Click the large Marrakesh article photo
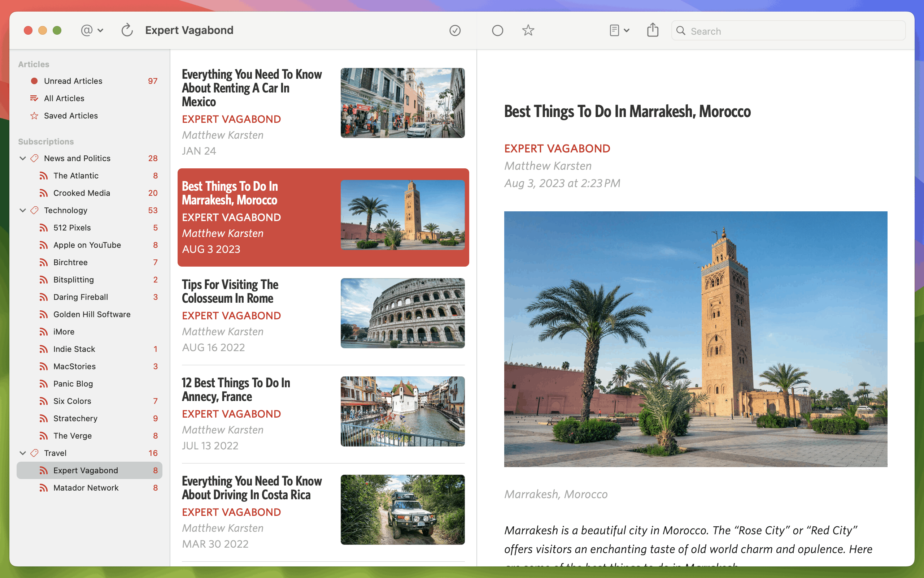Screen dimensions: 924x578 (x=696, y=339)
